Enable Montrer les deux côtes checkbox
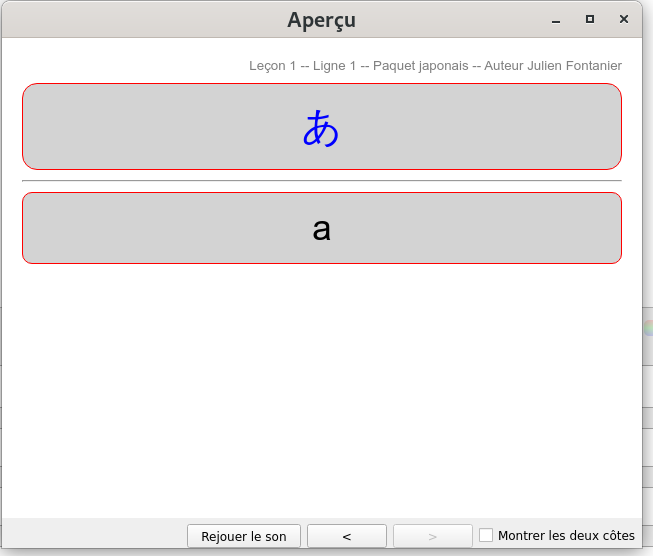This screenshot has width=653, height=556. click(x=486, y=536)
